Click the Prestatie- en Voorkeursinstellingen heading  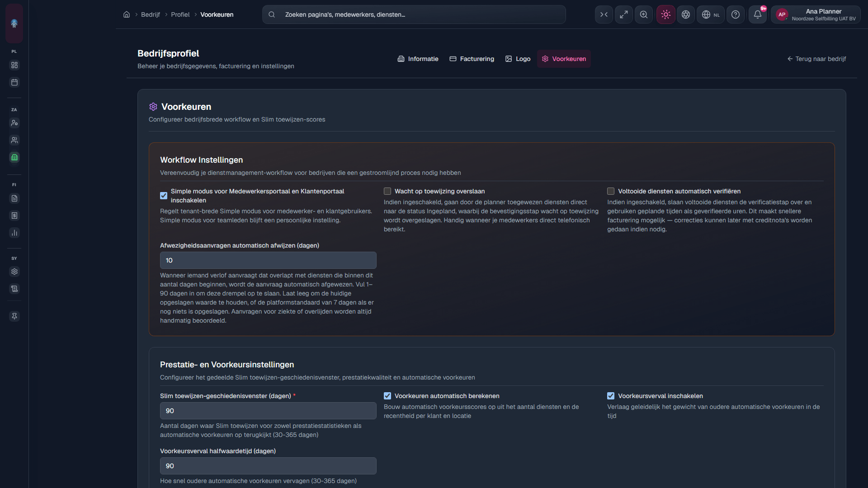tap(227, 365)
